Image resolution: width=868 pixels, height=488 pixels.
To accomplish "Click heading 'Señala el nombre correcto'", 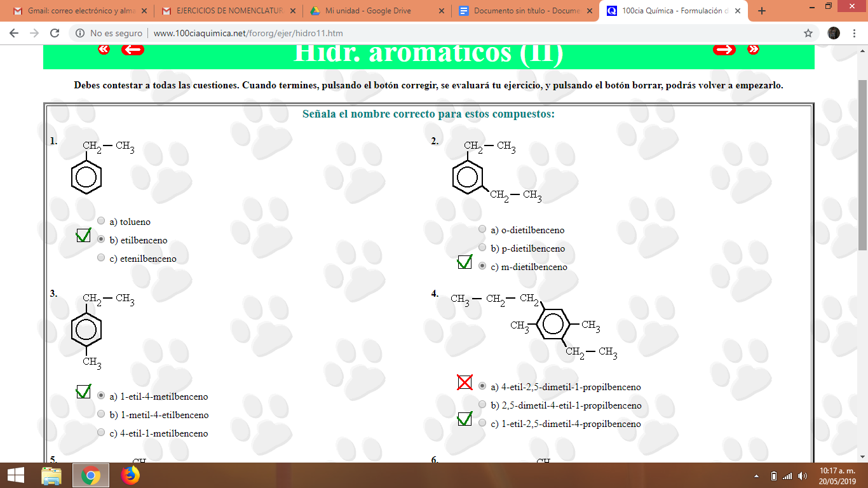I will (428, 114).
